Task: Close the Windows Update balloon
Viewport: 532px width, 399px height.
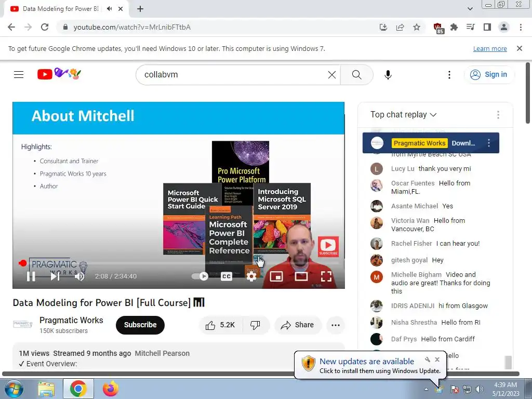Action: tap(437, 360)
